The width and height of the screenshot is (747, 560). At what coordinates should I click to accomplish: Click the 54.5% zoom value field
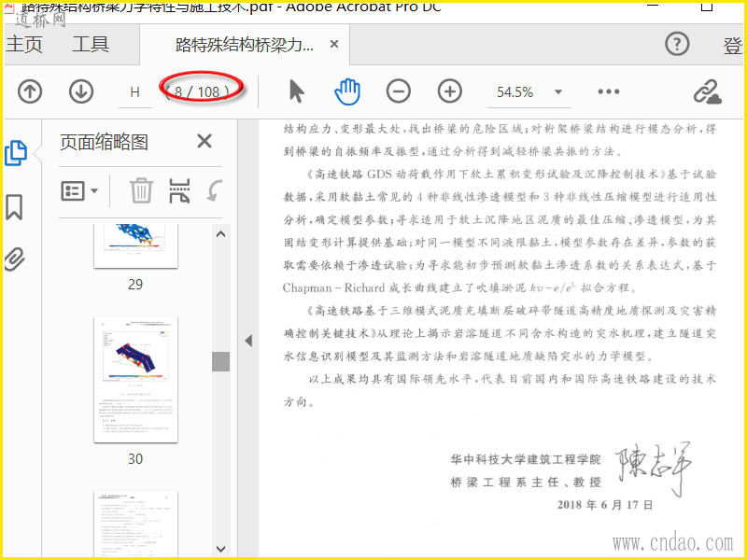[515, 91]
